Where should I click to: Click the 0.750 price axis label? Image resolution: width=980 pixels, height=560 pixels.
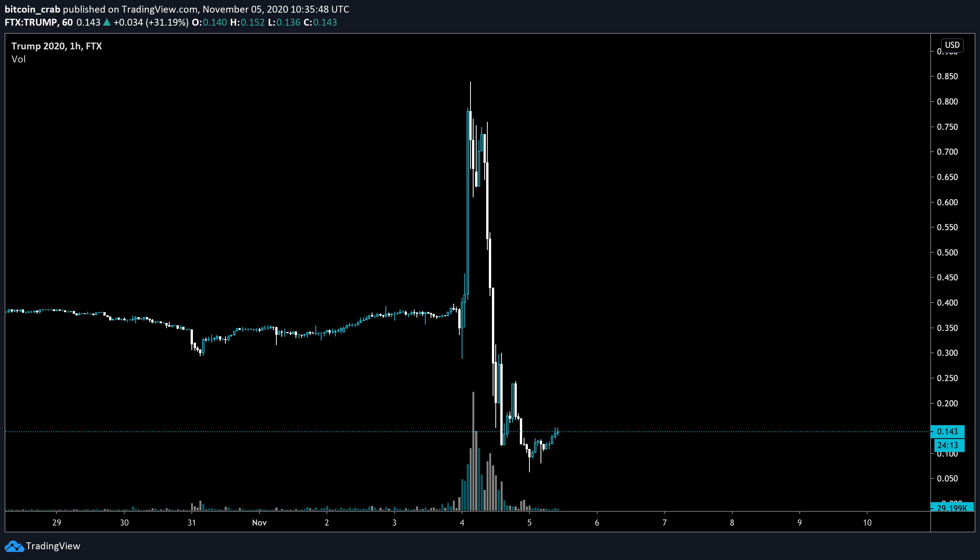(x=947, y=127)
